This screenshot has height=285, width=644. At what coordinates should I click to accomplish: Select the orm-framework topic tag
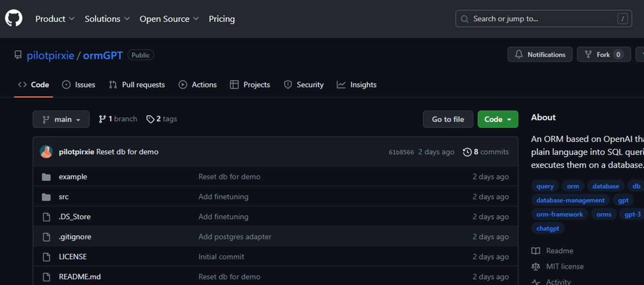(560, 214)
